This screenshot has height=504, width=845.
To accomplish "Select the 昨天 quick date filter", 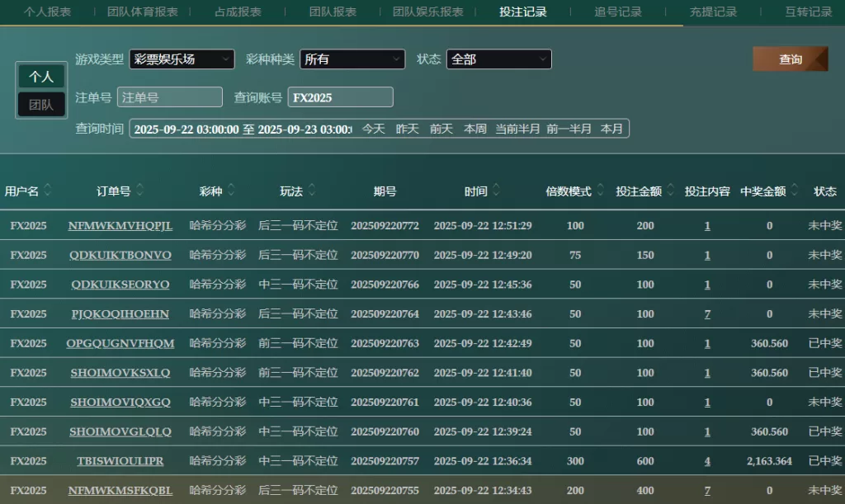I will (x=408, y=129).
